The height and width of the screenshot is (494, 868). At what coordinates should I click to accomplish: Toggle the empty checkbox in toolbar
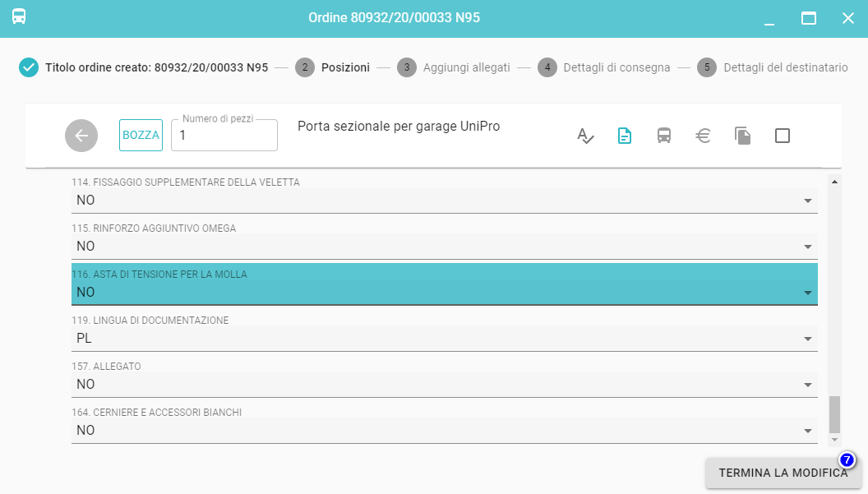[783, 136]
